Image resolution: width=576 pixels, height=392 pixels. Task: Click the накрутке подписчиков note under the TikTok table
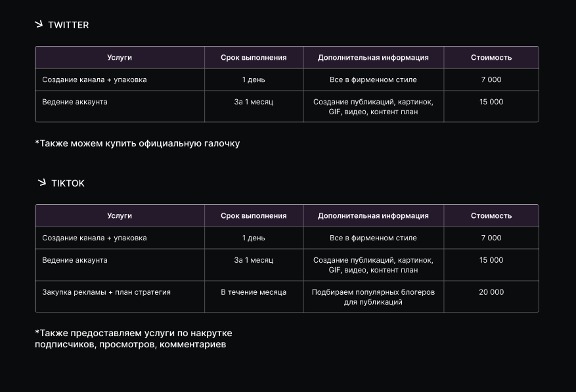click(x=133, y=339)
